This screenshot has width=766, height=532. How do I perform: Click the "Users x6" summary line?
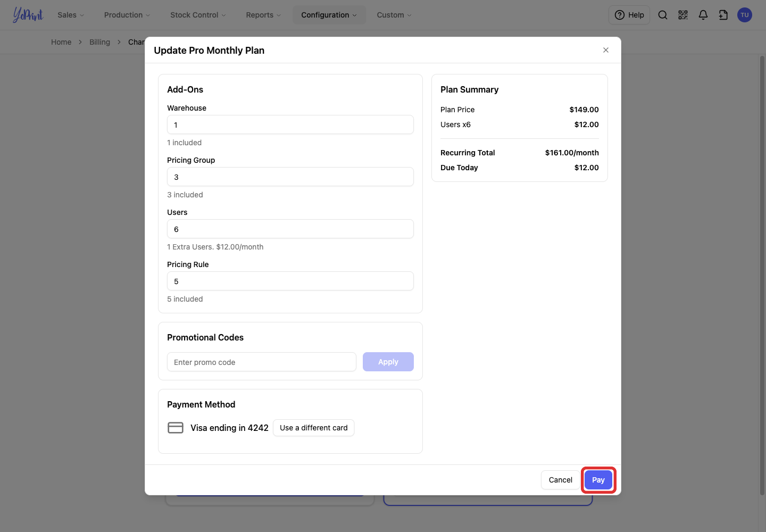(455, 124)
